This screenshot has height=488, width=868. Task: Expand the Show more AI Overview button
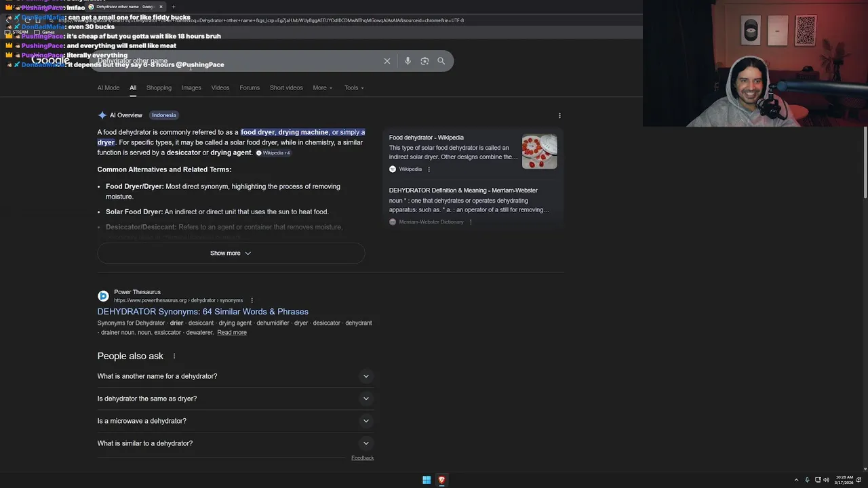pyautogui.click(x=231, y=253)
